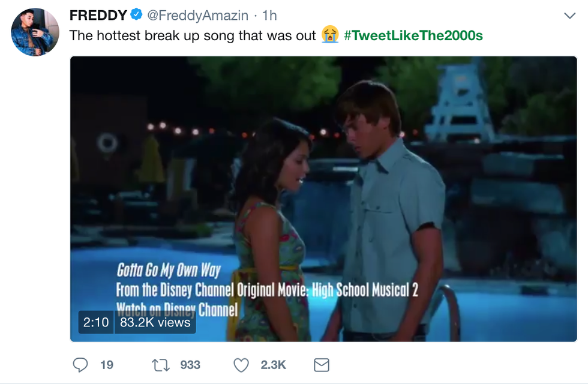Click the tweet text about break up song
Image resolution: width=588 pixels, height=384 pixels.
point(192,35)
